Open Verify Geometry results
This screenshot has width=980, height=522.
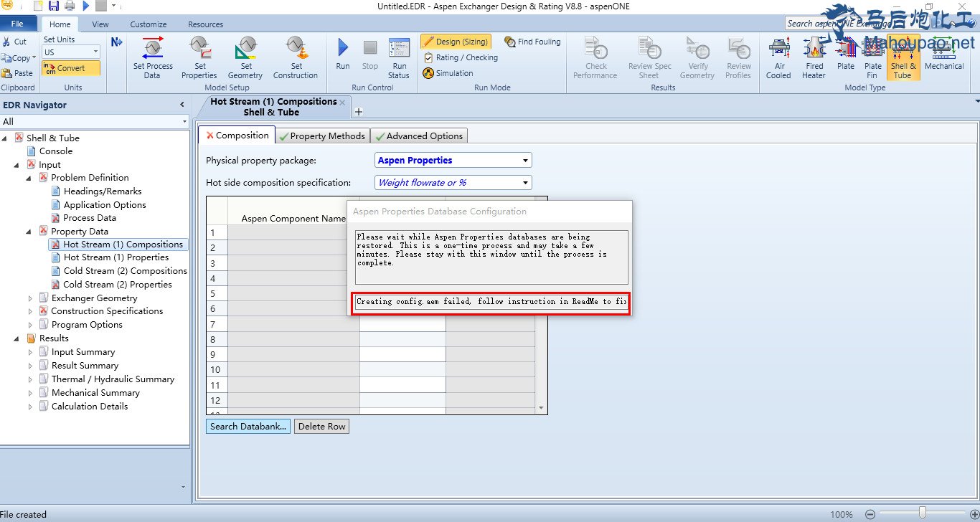coord(697,57)
